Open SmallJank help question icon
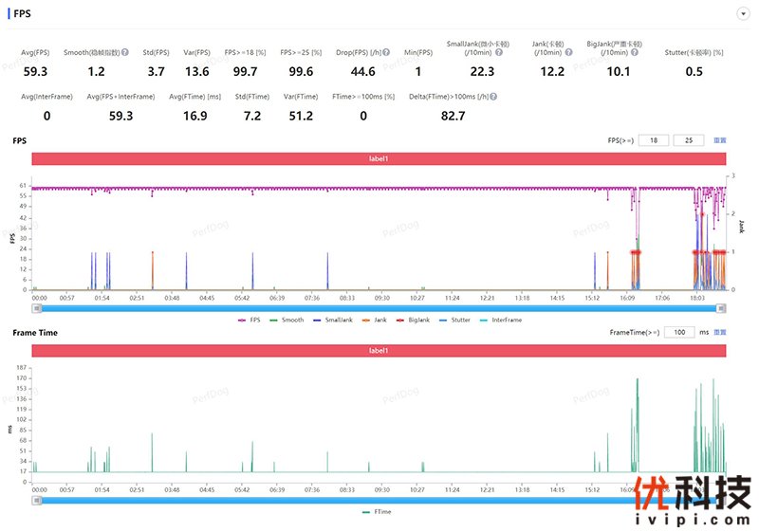The width and height of the screenshot is (759, 532). (x=499, y=52)
